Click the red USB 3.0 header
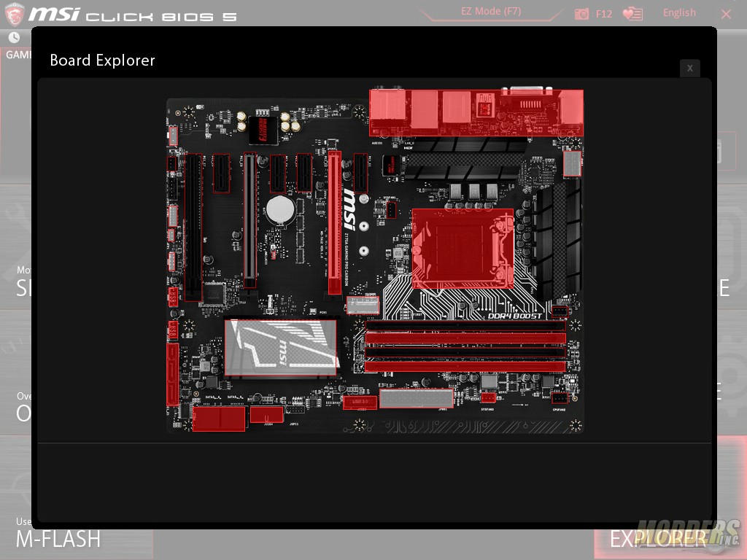 360,402
